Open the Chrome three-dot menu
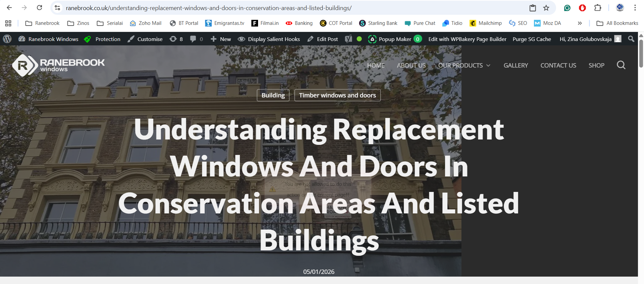 [x=635, y=8]
